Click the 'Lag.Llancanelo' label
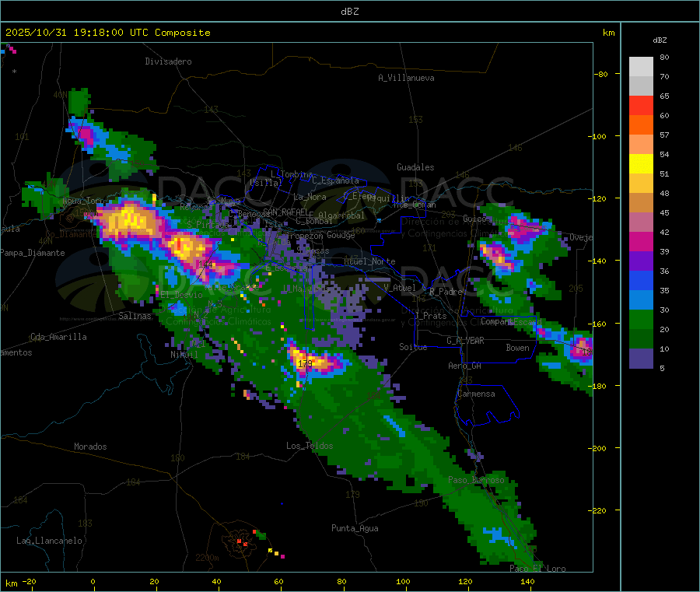 coord(49,541)
